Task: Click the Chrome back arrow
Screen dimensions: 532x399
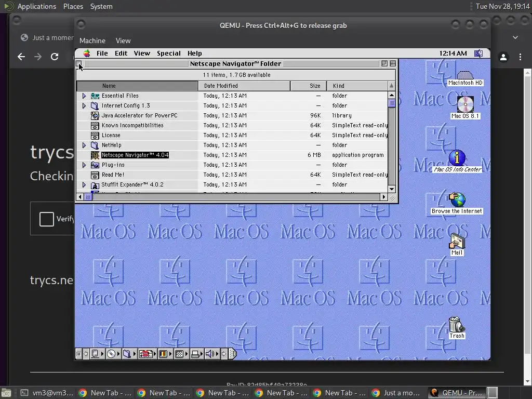Action: click(21, 57)
